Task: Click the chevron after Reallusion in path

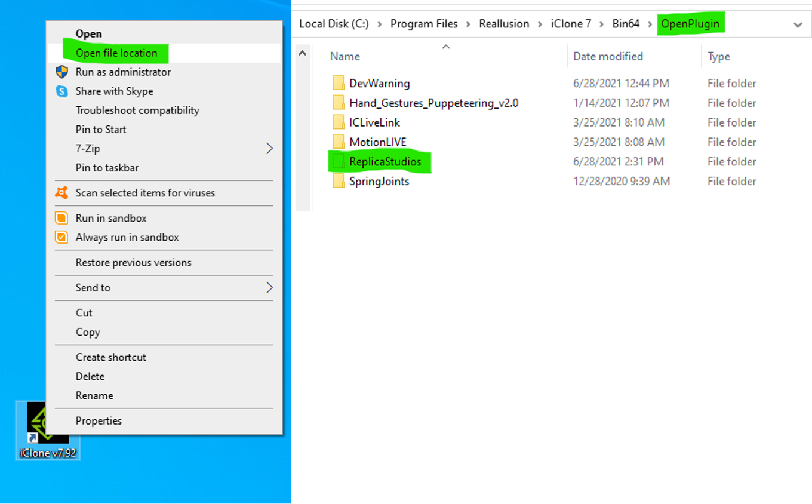Action: [x=540, y=24]
